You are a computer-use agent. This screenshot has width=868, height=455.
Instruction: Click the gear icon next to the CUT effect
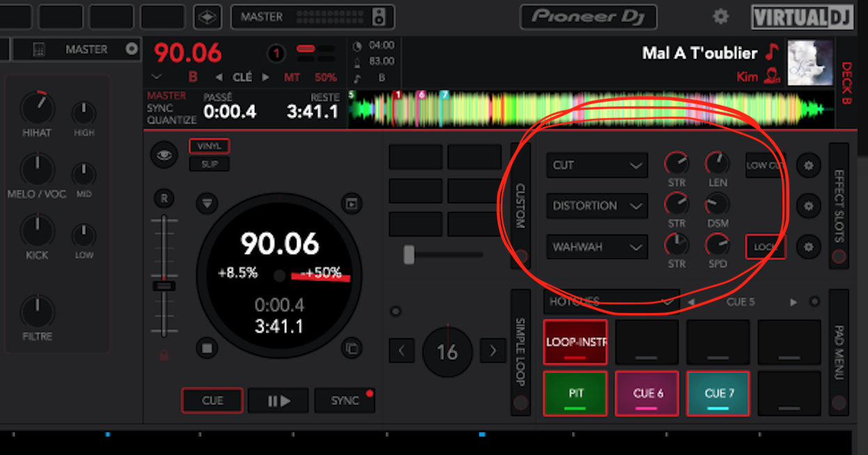click(x=808, y=166)
